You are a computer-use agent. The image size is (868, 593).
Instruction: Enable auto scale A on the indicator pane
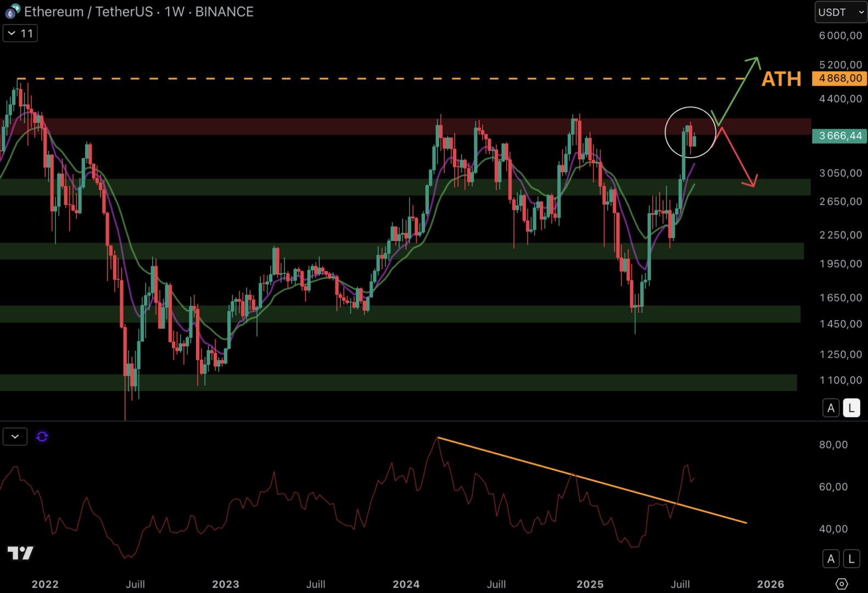click(x=831, y=559)
